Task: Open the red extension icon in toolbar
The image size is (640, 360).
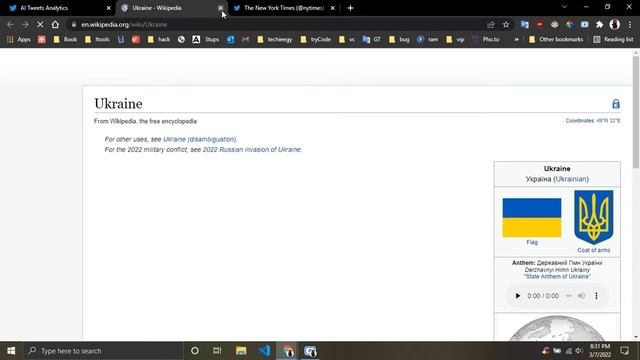Action: pos(540,24)
